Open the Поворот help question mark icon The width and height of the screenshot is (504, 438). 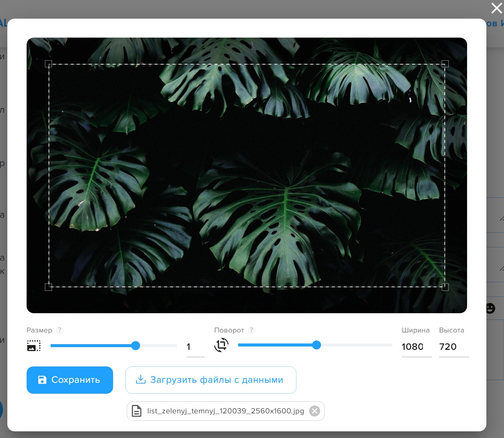pos(252,330)
